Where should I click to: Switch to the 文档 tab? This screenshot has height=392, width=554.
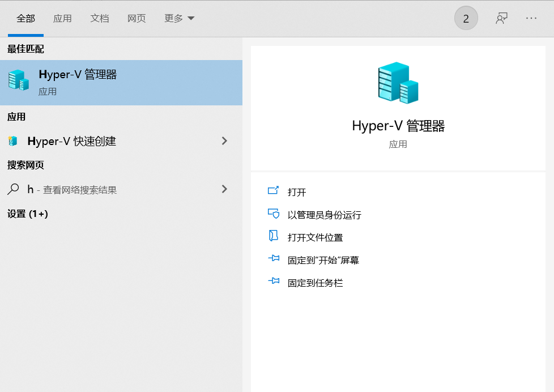coord(100,18)
